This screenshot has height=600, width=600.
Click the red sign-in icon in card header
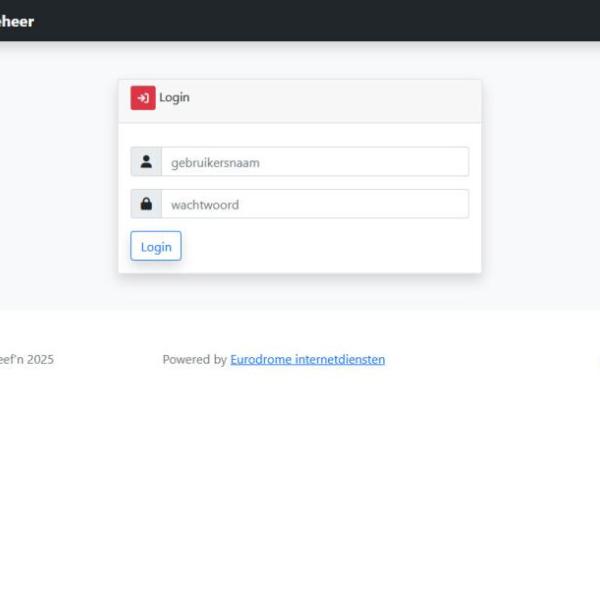143,98
